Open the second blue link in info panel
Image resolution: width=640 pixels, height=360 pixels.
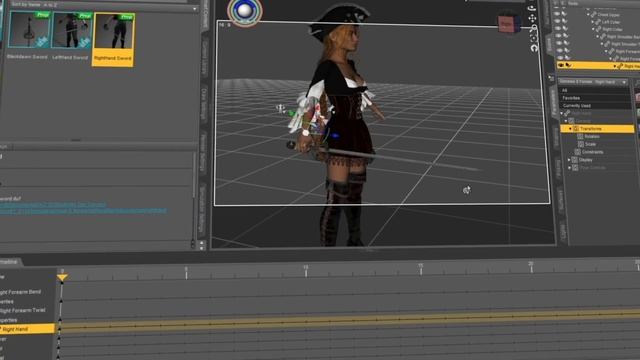(83, 211)
